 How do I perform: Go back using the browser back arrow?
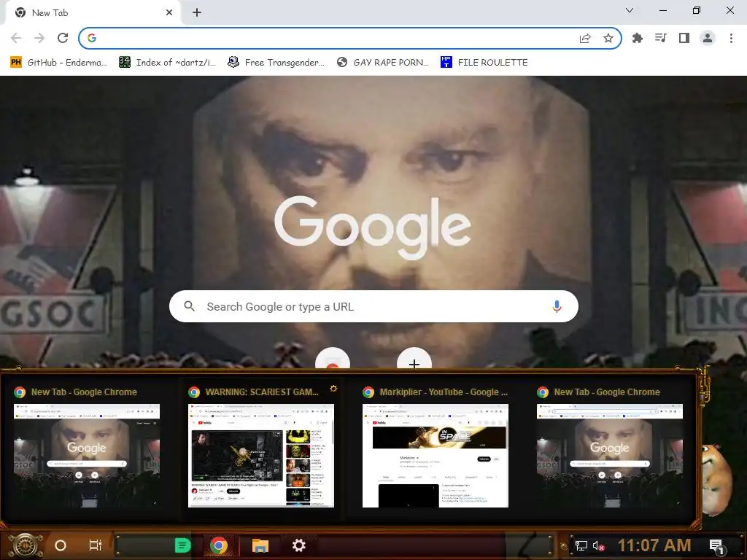[16, 38]
